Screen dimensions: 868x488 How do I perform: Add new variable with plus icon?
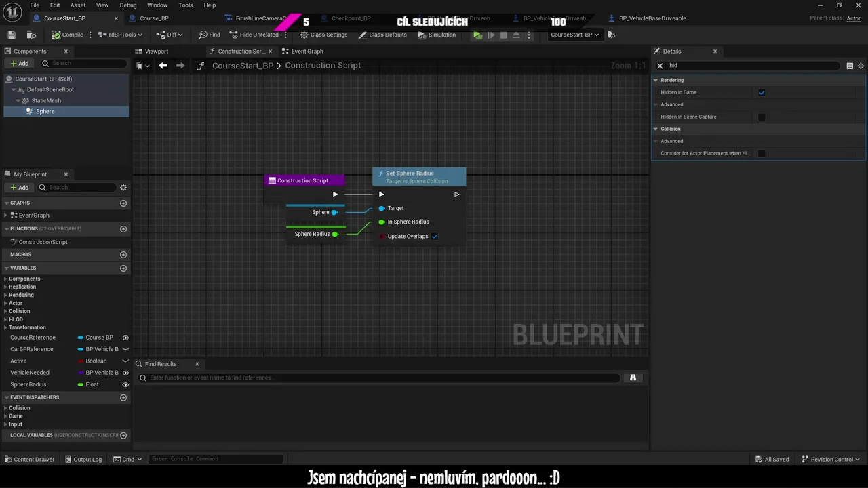(x=123, y=268)
